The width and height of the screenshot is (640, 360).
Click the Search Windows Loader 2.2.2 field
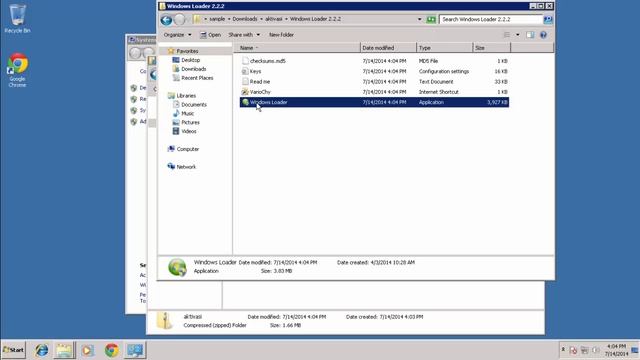[x=491, y=19]
